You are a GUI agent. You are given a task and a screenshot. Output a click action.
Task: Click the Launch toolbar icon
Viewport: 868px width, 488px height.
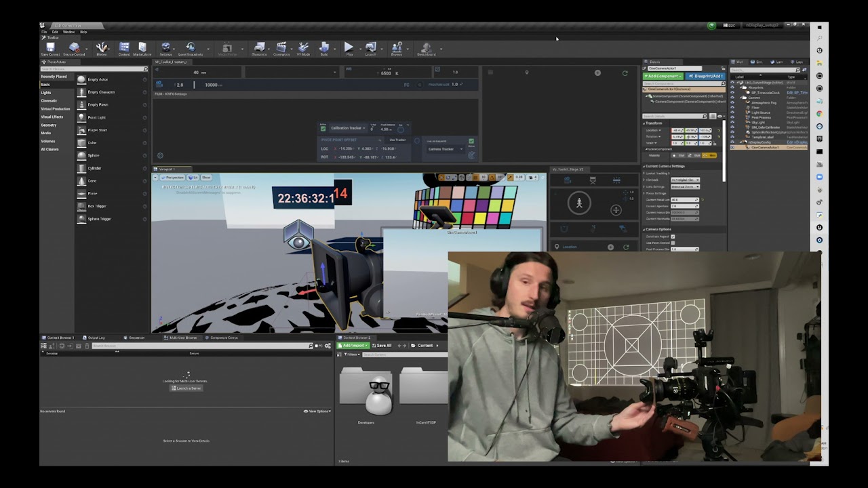[x=370, y=48]
